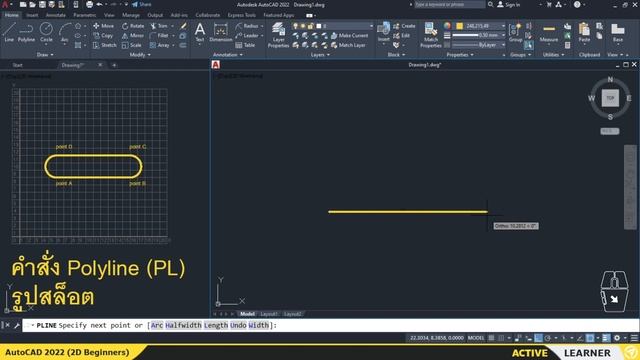Expand the Draw panel
The image size is (640, 360).
[45, 55]
